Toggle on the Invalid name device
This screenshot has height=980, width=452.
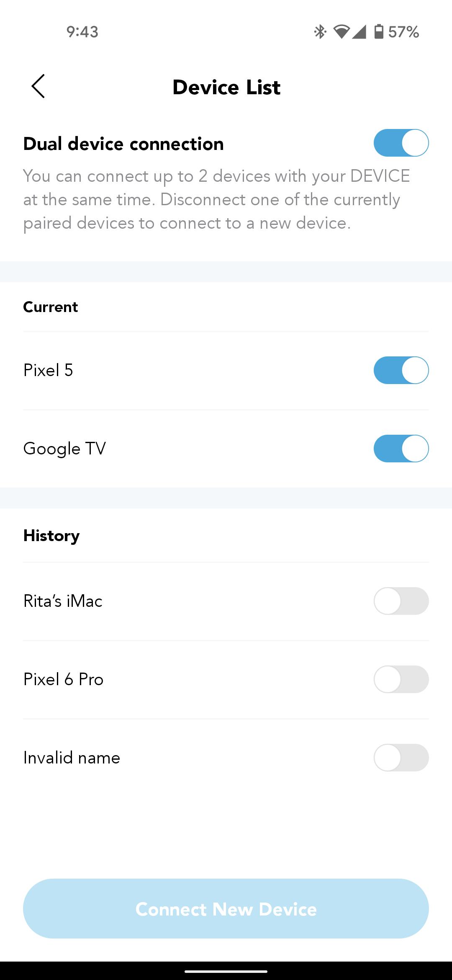401,758
